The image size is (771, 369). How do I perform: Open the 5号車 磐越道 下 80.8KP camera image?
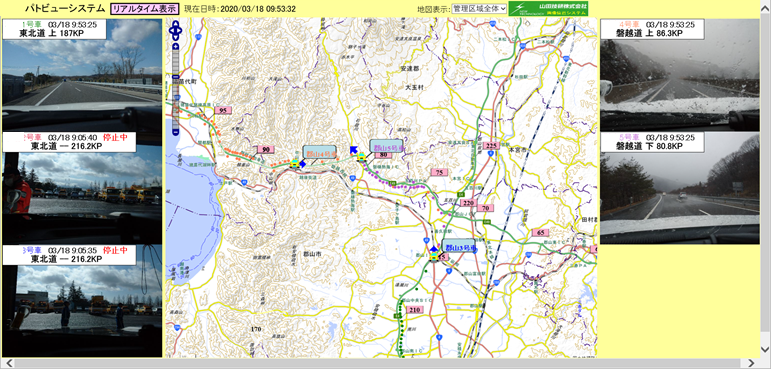(x=680, y=188)
